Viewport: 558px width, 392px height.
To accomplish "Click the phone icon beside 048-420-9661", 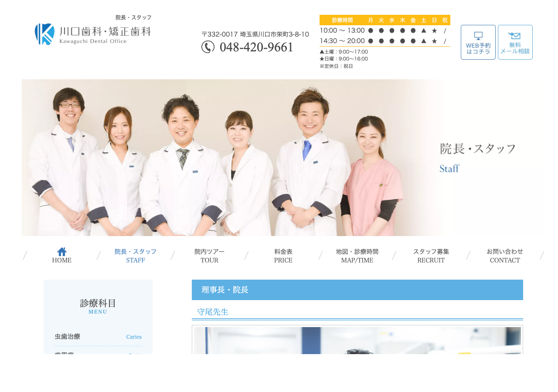I will [208, 47].
